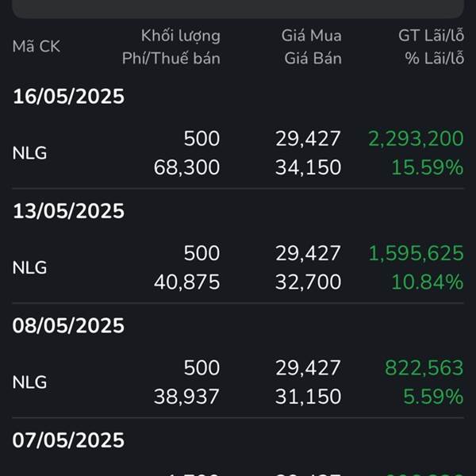The height and width of the screenshot is (476, 476).
Task: Tap the 68,300 fee/tax amount
Action: 186,167
